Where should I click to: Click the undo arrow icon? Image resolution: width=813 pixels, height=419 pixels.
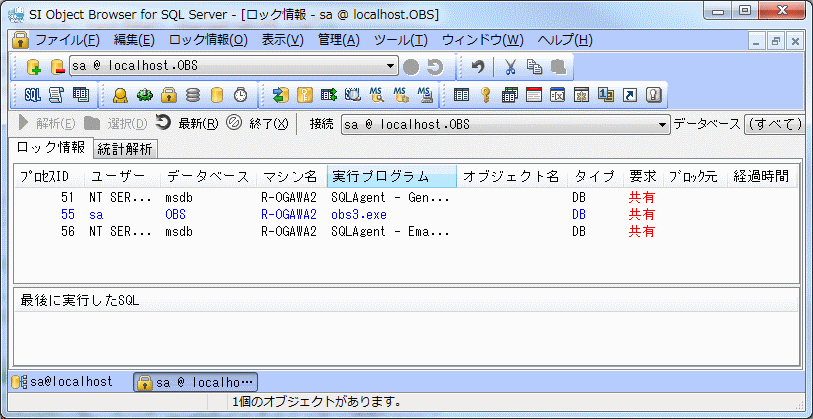[x=478, y=67]
